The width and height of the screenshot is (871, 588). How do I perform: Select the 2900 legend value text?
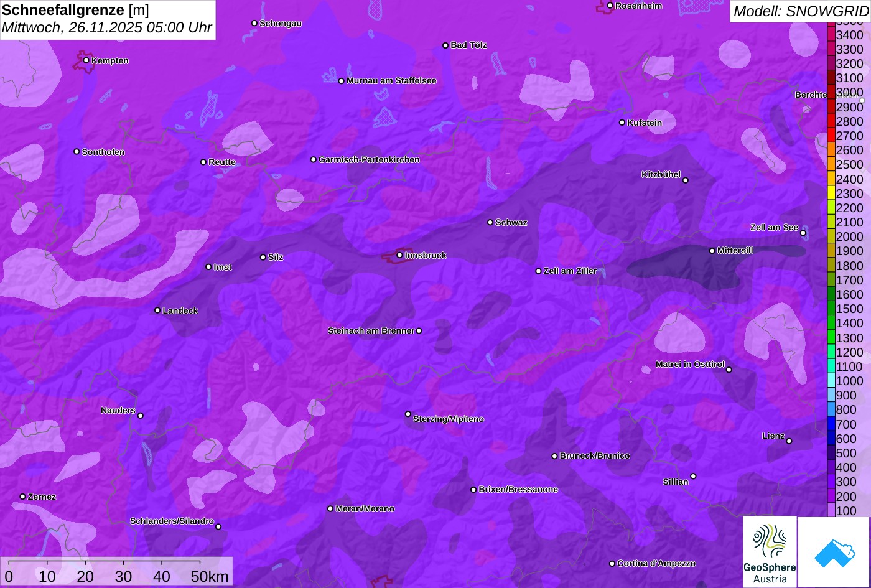(x=850, y=107)
